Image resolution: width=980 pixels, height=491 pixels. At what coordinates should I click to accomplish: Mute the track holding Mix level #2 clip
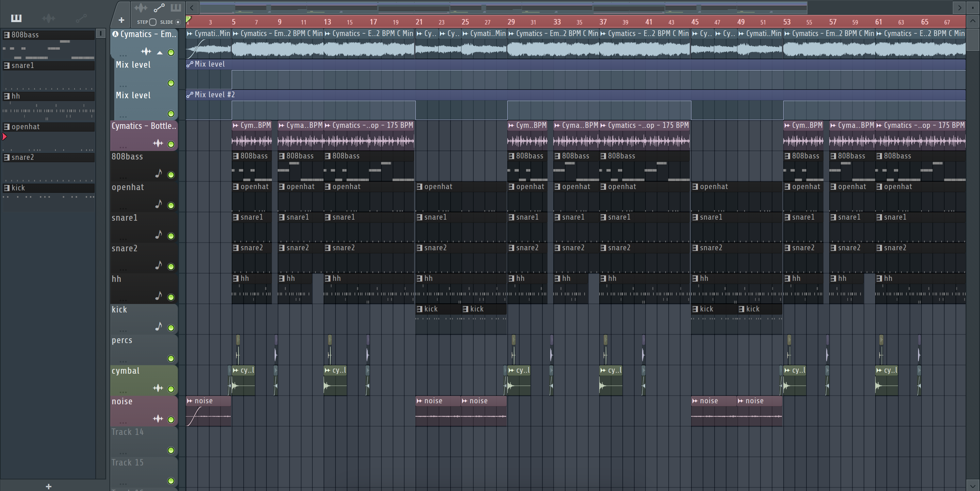[x=171, y=114]
